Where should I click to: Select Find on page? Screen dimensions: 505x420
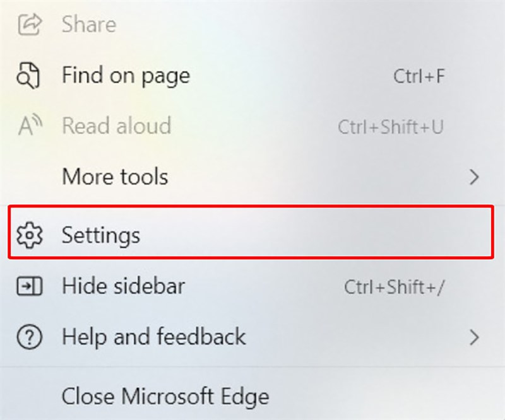tap(125, 76)
